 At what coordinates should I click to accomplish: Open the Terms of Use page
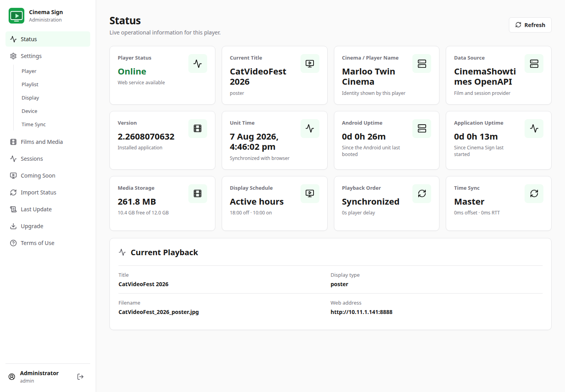coord(48,243)
